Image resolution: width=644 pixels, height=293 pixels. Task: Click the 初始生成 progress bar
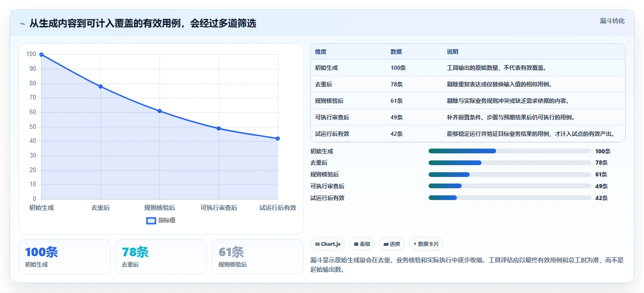coord(510,151)
